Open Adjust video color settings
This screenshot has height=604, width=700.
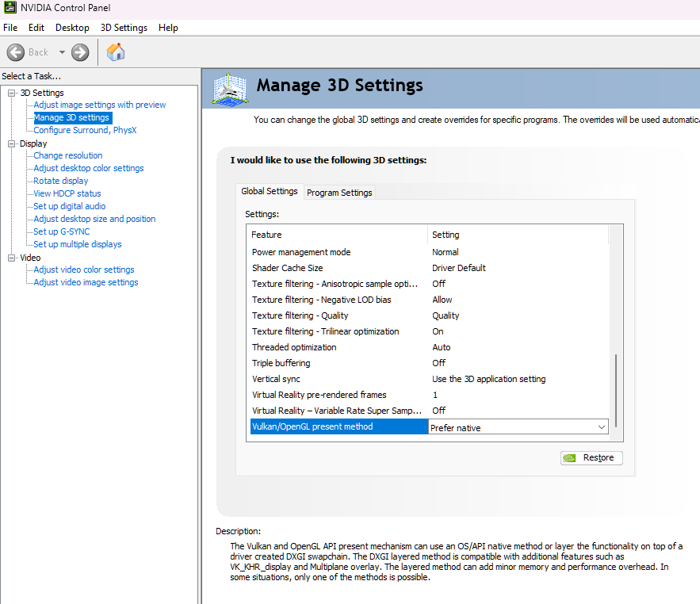pos(84,270)
